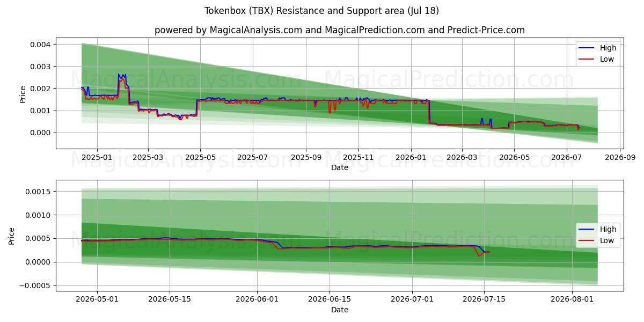Click the '0.003' tick on the top chart's y-axis
Screen dimensions: 644x322
point(41,67)
